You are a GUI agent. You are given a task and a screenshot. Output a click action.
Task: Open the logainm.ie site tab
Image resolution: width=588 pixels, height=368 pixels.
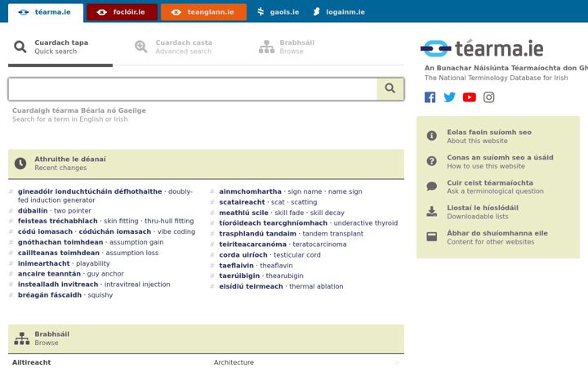(x=339, y=12)
